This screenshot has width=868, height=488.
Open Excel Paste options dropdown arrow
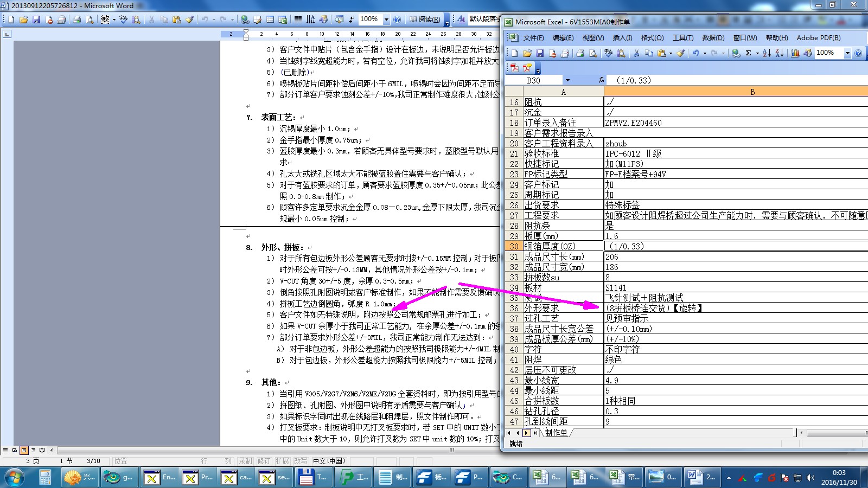[671, 53]
